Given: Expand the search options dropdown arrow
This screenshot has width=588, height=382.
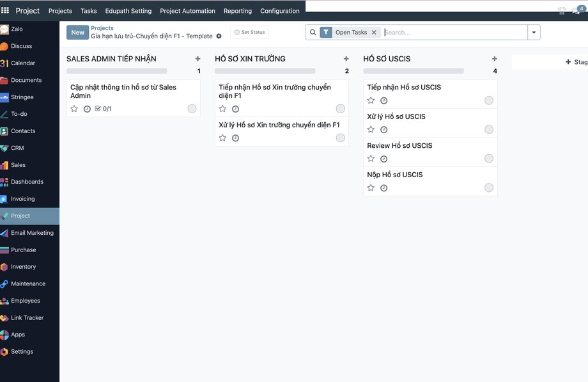Looking at the screenshot, I should (x=534, y=32).
